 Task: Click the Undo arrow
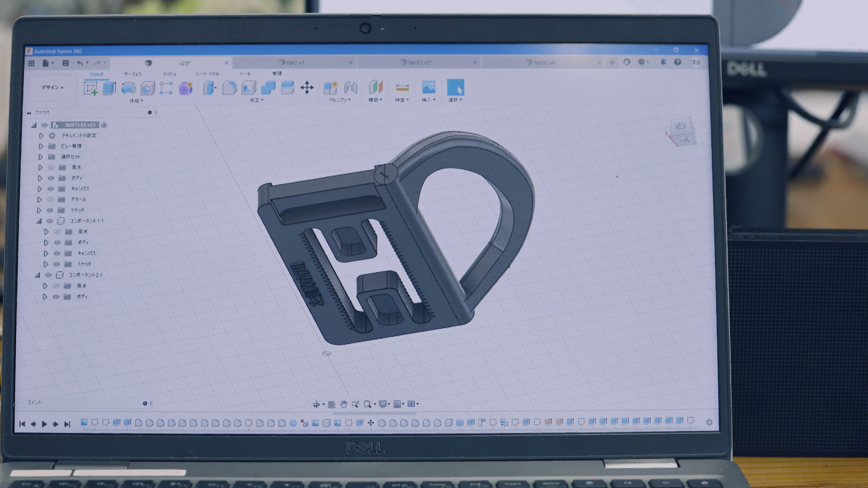pyautogui.click(x=80, y=63)
